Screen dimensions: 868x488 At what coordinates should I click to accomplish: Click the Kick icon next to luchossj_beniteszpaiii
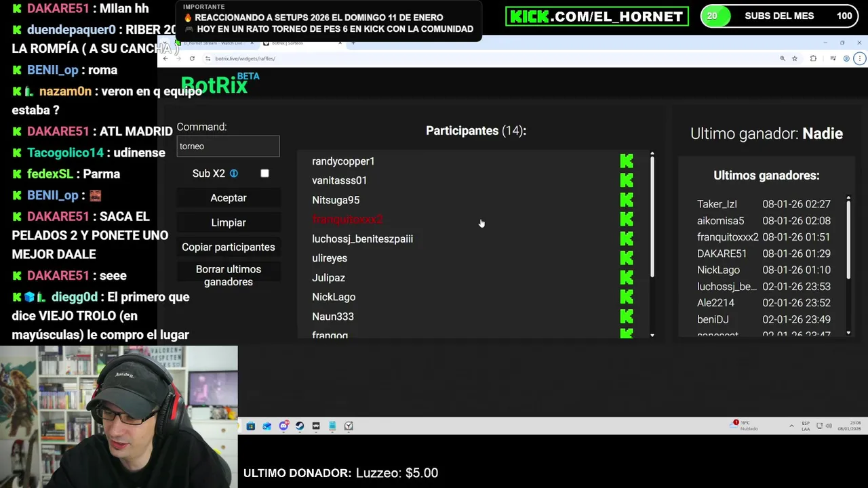(x=627, y=239)
